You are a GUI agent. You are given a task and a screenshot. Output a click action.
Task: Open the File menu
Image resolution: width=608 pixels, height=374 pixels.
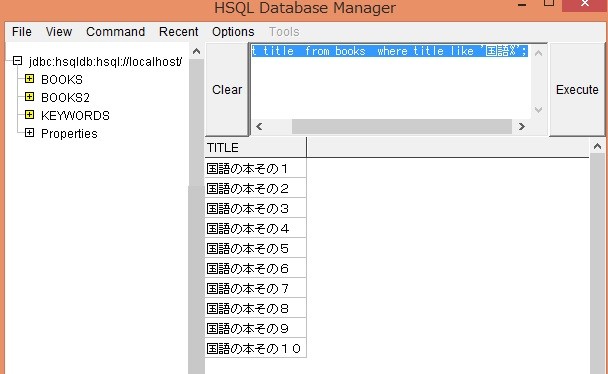pos(22,32)
